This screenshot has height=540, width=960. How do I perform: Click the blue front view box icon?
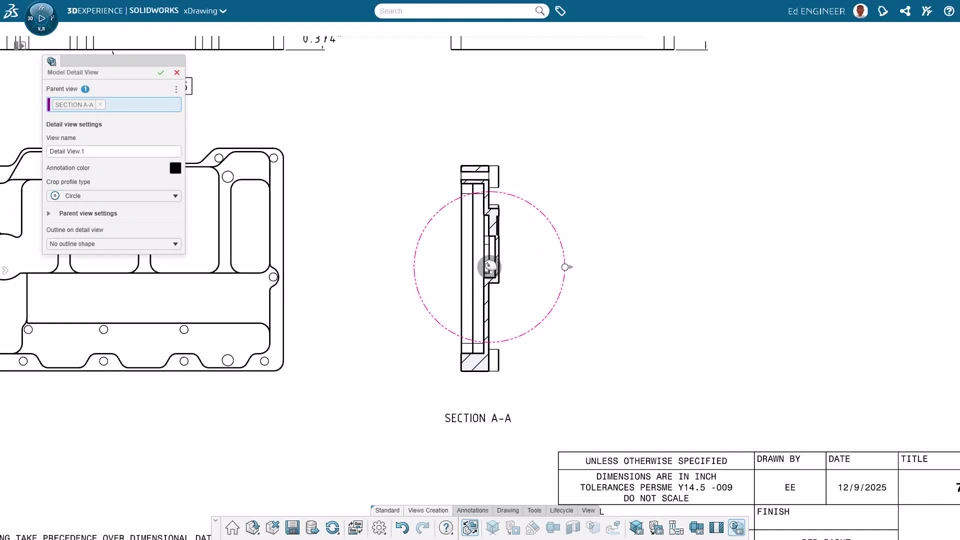click(696, 528)
